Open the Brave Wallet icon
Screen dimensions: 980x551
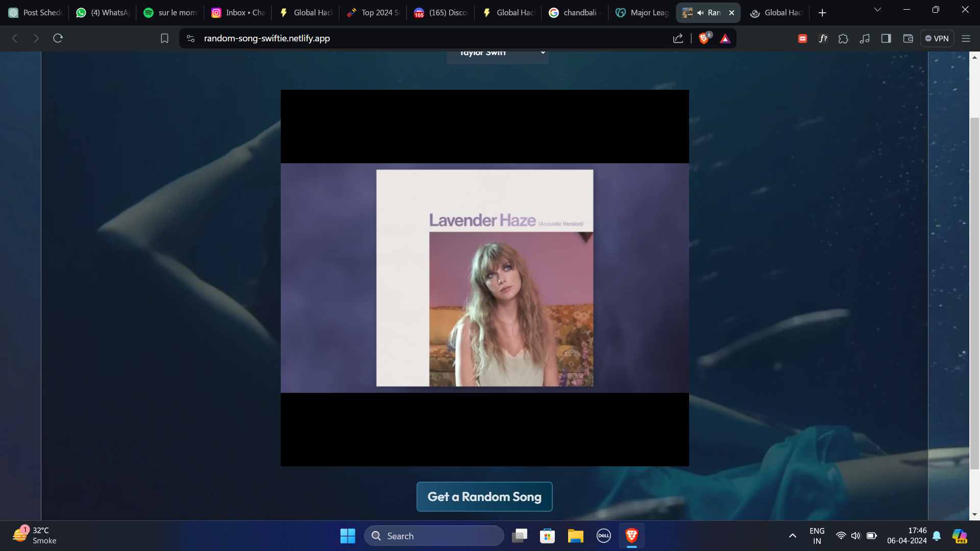click(908, 38)
